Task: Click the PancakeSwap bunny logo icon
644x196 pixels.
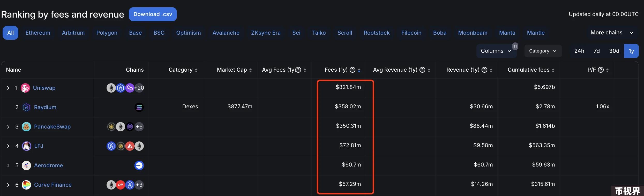Action: tap(26, 127)
